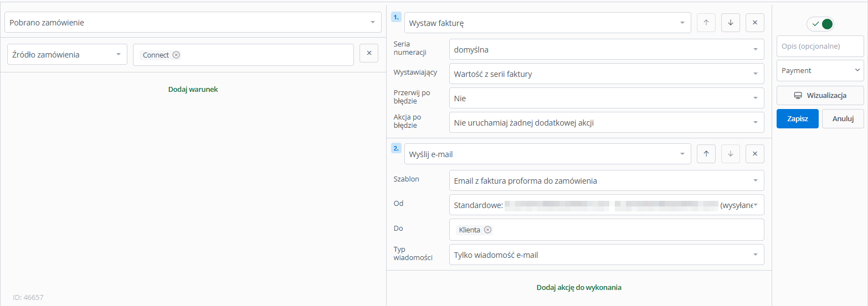The width and height of the screenshot is (868, 306).
Task: Click the Zapisz button
Action: pos(797,118)
